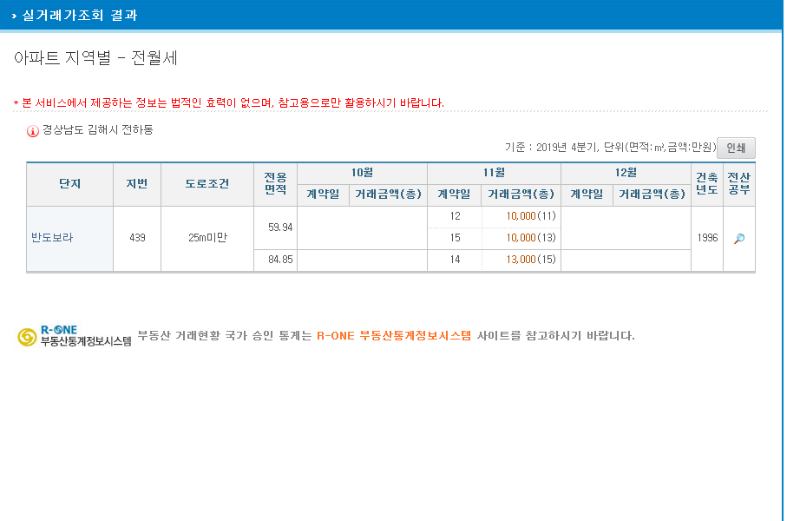The width and height of the screenshot is (800, 521).
Task: Click the 실거래가조회 결과 title bar text
Action: click(80, 15)
